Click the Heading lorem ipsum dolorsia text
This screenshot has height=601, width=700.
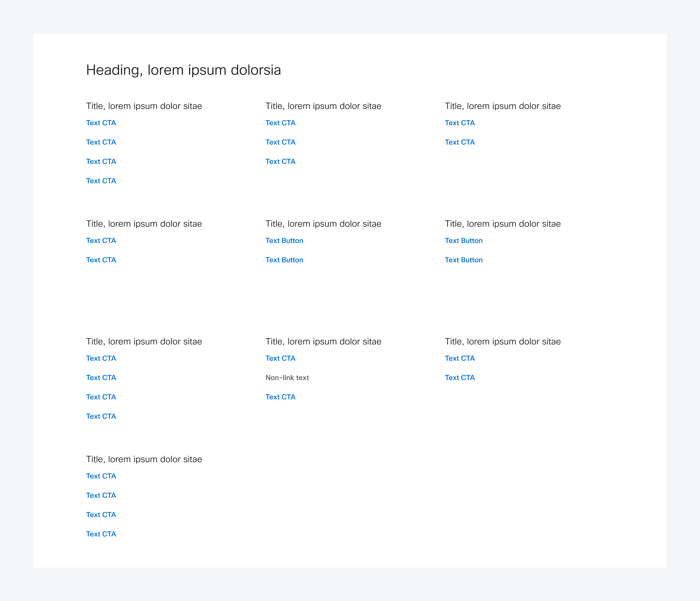coord(183,70)
